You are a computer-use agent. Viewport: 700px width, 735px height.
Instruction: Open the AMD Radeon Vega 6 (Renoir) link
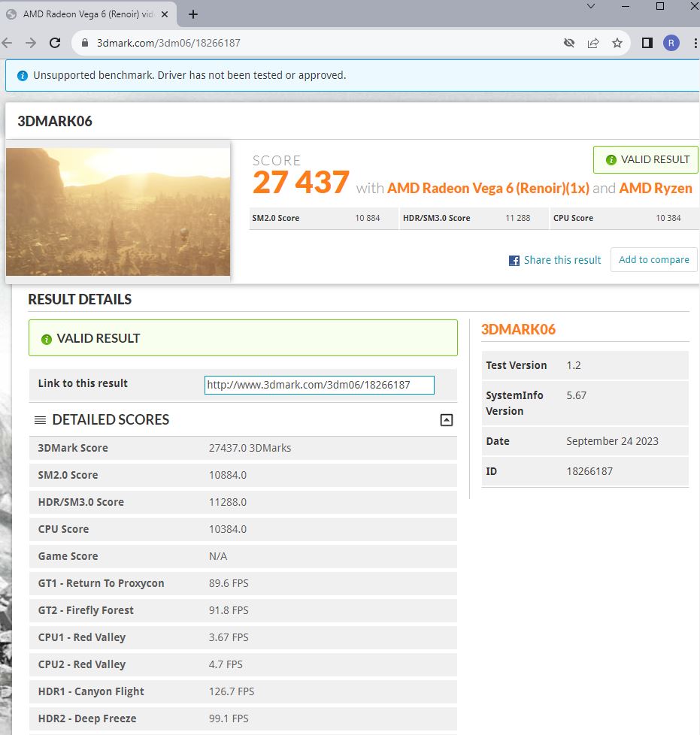tap(488, 189)
